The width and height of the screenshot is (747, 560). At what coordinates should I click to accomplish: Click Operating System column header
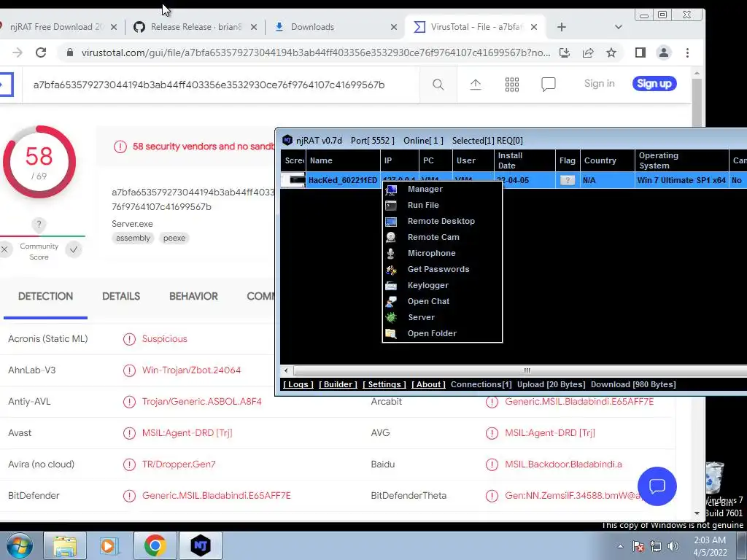point(682,160)
